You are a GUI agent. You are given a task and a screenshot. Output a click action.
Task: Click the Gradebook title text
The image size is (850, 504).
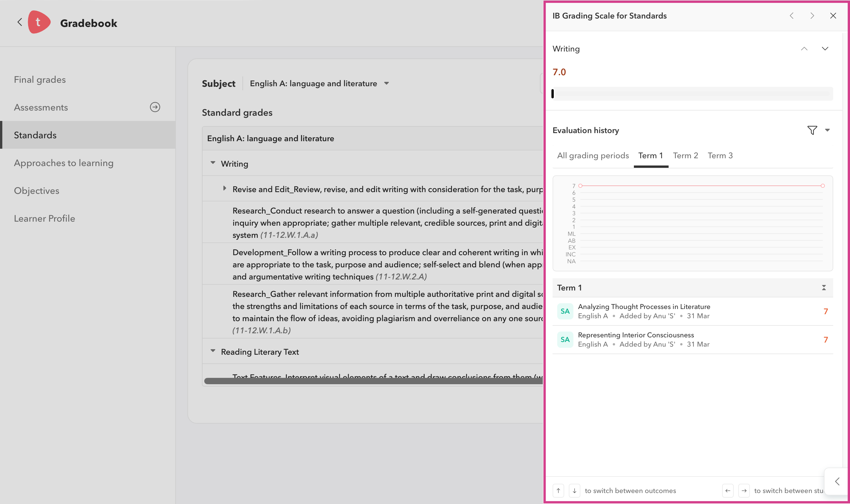(89, 23)
